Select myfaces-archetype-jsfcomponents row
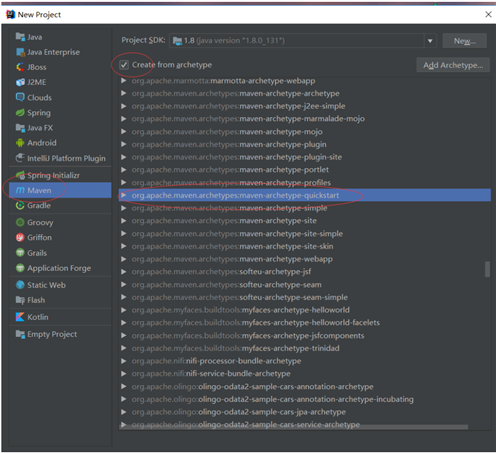This screenshot has width=496, height=453. [x=305, y=336]
